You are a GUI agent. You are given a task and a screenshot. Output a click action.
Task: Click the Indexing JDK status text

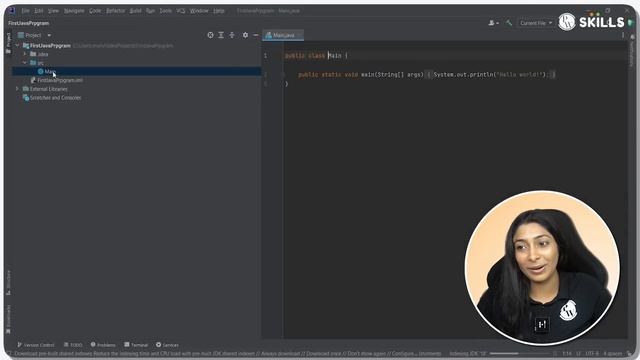coord(468,353)
